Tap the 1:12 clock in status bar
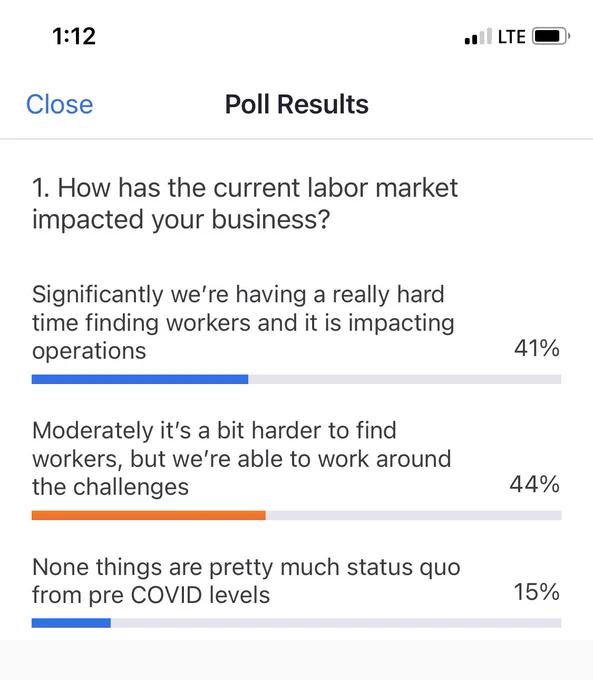The height and width of the screenshot is (680, 593). click(x=74, y=36)
